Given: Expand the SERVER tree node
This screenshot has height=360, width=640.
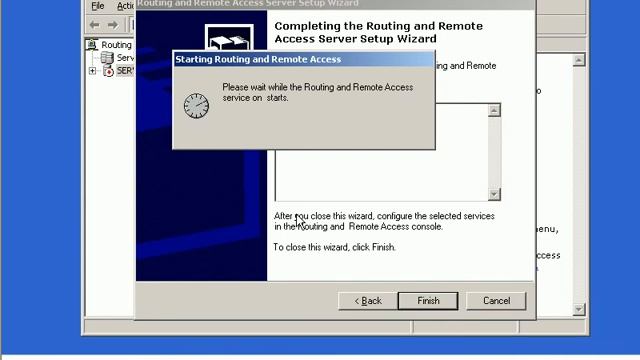Looking at the screenshot, I should [92, 71].
